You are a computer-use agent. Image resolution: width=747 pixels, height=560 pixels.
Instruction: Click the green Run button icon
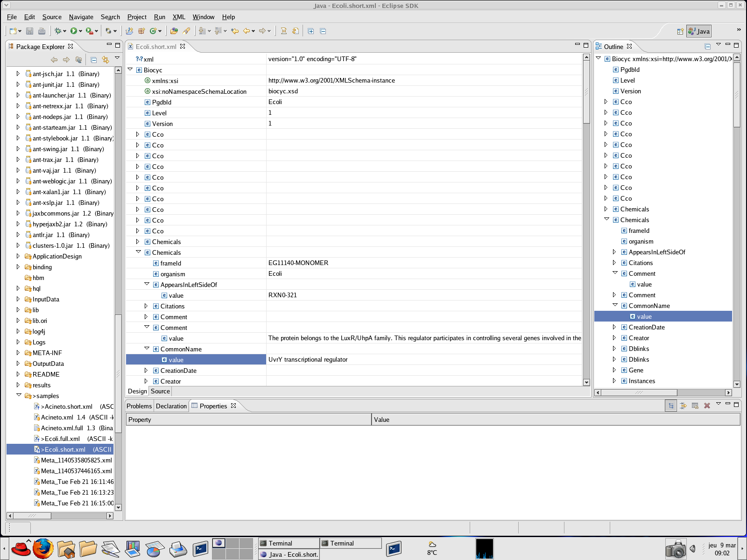(74, 31)
